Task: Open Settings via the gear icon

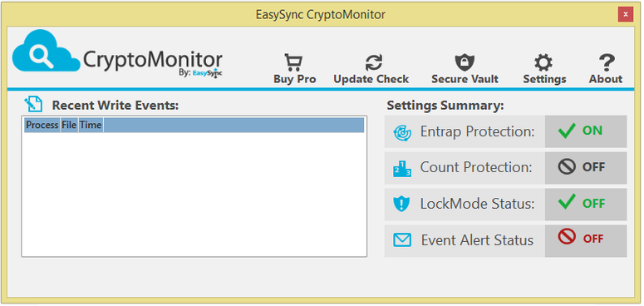Action: tap(543, 63)
